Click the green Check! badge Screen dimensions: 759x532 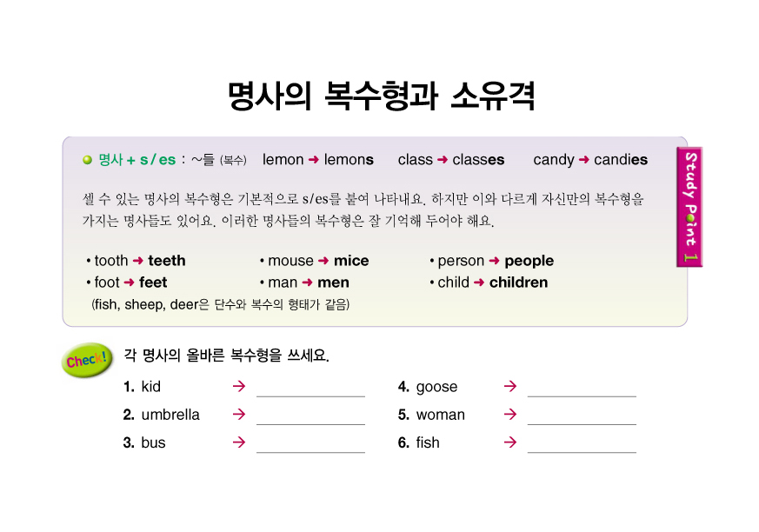coord(87,359)
